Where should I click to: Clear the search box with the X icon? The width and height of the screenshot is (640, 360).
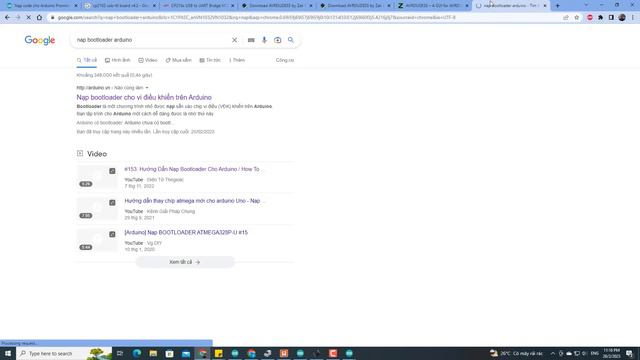(x=234, y=40)
